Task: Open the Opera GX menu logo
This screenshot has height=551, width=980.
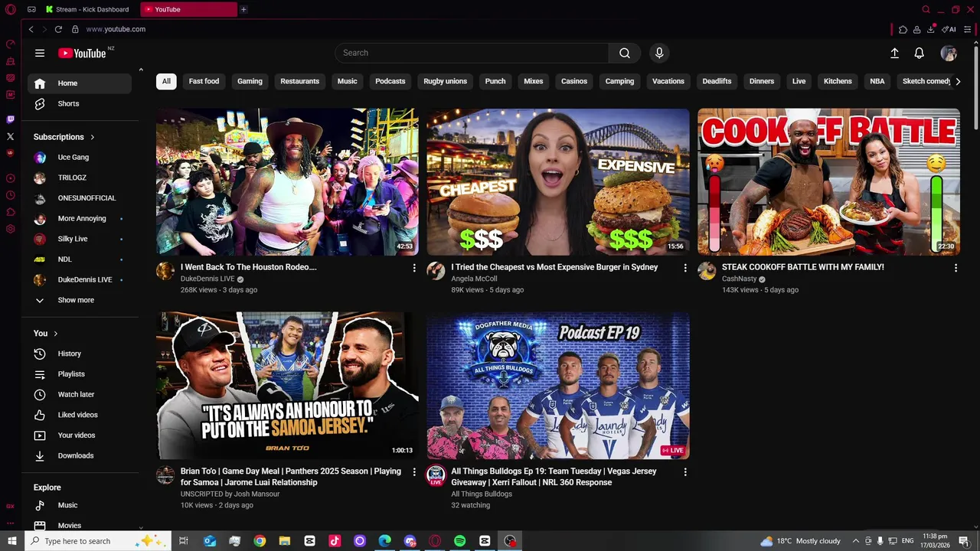Action: tap(11, 9)
